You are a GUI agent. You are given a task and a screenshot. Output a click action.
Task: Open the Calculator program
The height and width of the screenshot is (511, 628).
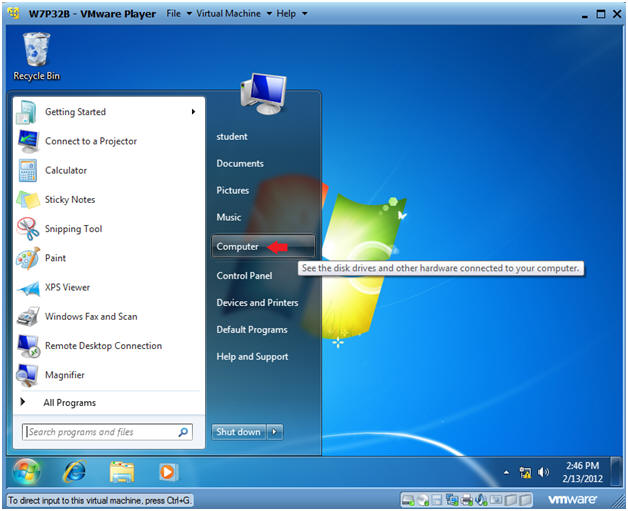(109, 170)
